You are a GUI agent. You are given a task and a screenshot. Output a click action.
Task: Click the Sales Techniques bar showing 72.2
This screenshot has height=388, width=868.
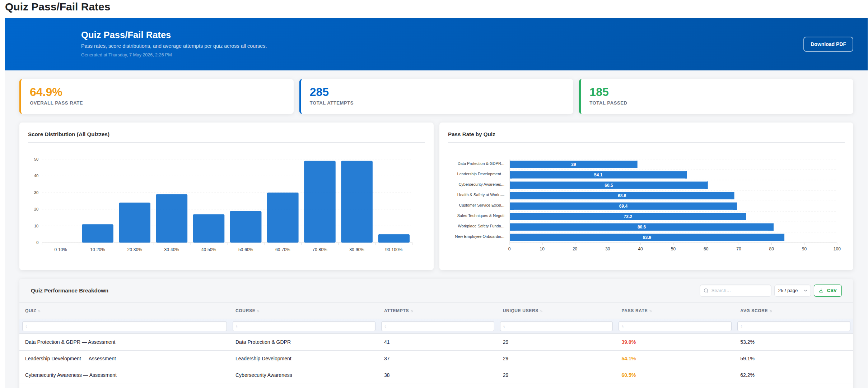tap(628, 217)
